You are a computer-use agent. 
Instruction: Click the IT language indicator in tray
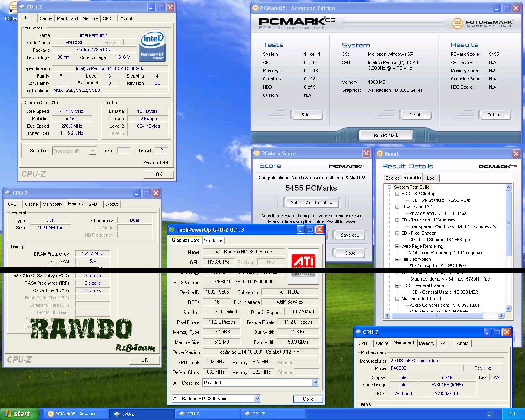490,414
